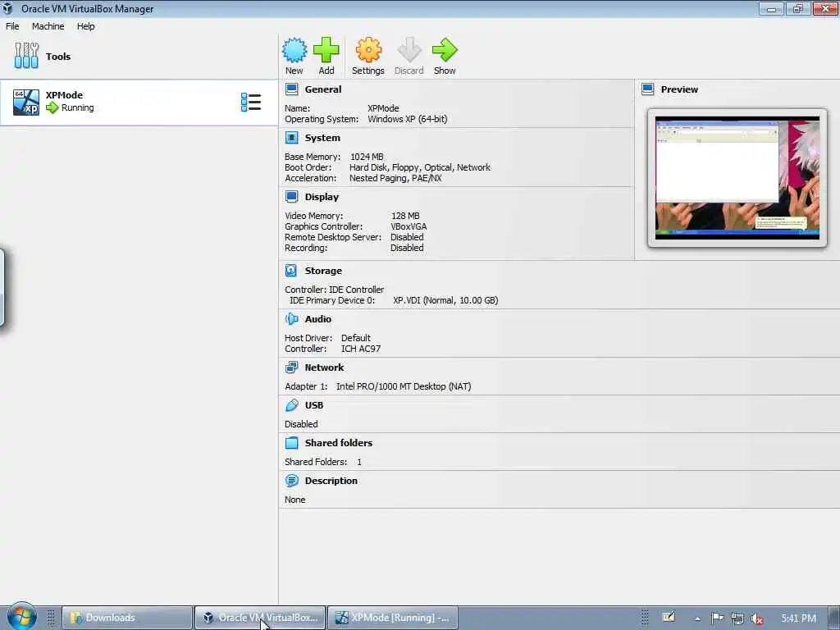Open the Display section header link
840x630 pixels.
322,197
